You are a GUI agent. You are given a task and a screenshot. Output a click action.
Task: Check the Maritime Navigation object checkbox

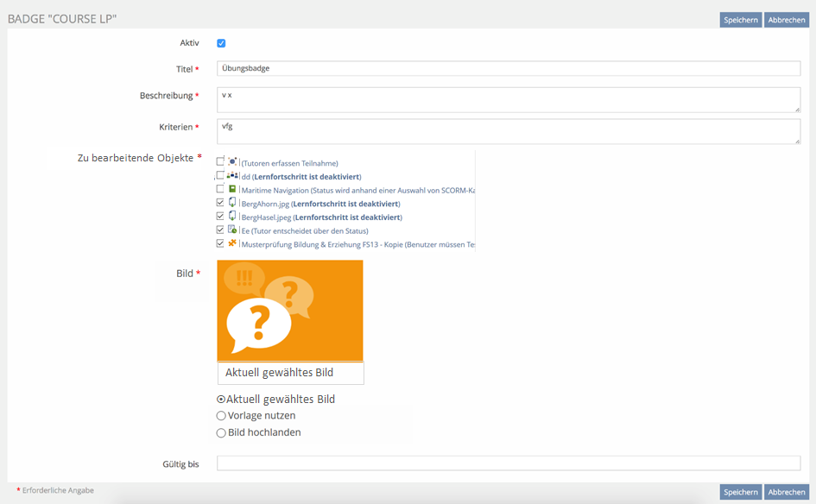click(x=220, y=189)
